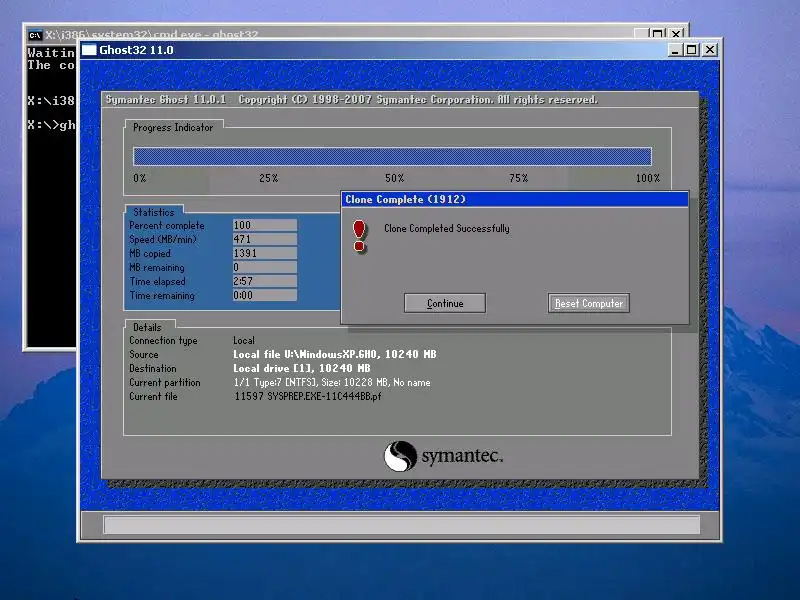
Task: Click the 'Statistics' group label
Action: 154,212
